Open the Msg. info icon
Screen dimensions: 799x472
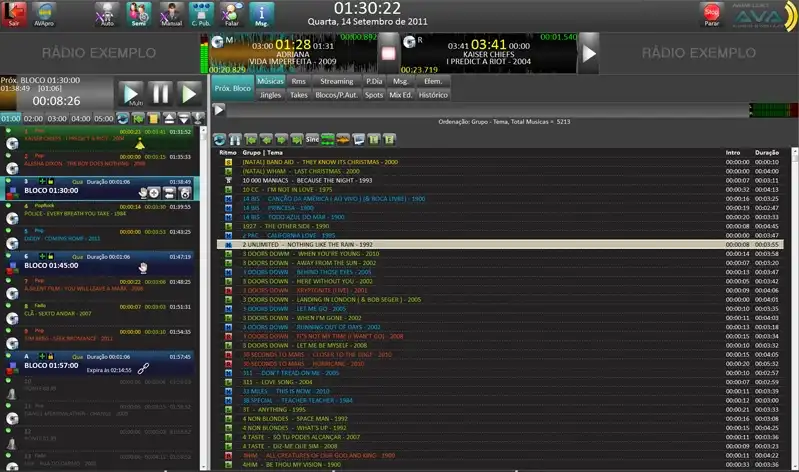tap(261, 14)
